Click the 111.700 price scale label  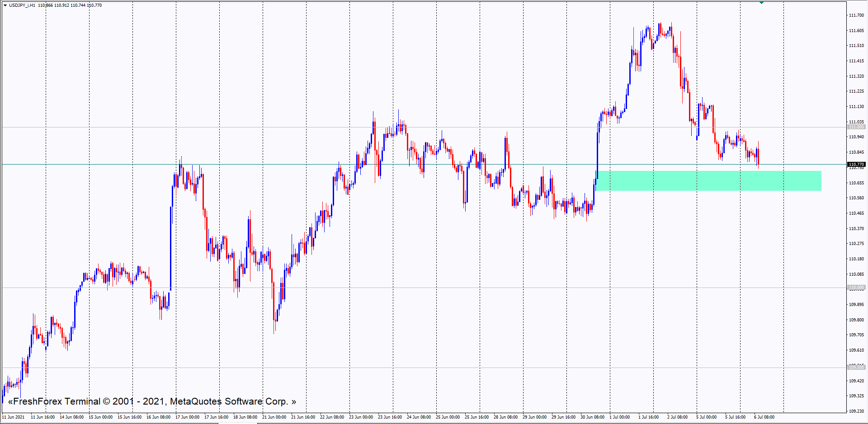[x=856, y=15]
